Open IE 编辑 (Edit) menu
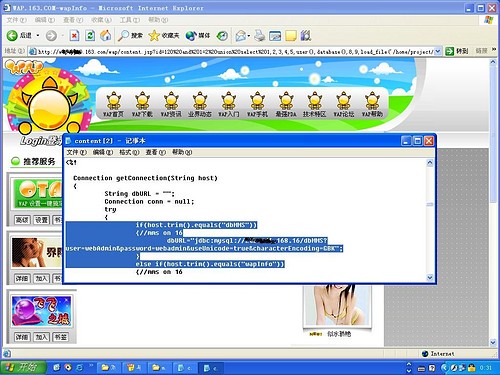Screen dimensions: 500x375 point(45,20)
